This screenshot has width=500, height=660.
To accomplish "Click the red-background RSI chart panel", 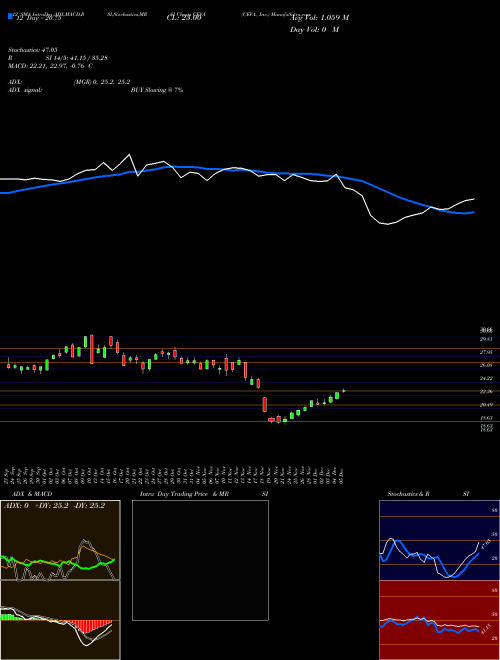I will point(439,620).
